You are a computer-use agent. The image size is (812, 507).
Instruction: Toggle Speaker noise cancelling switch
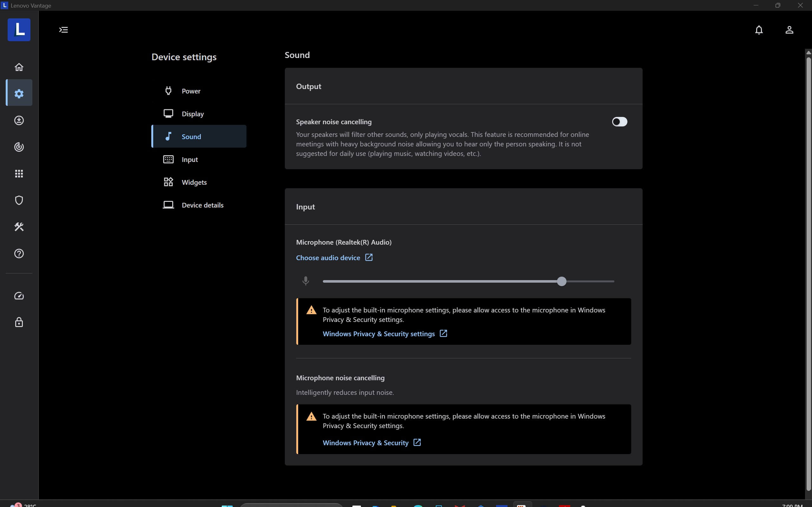[619, 122]
